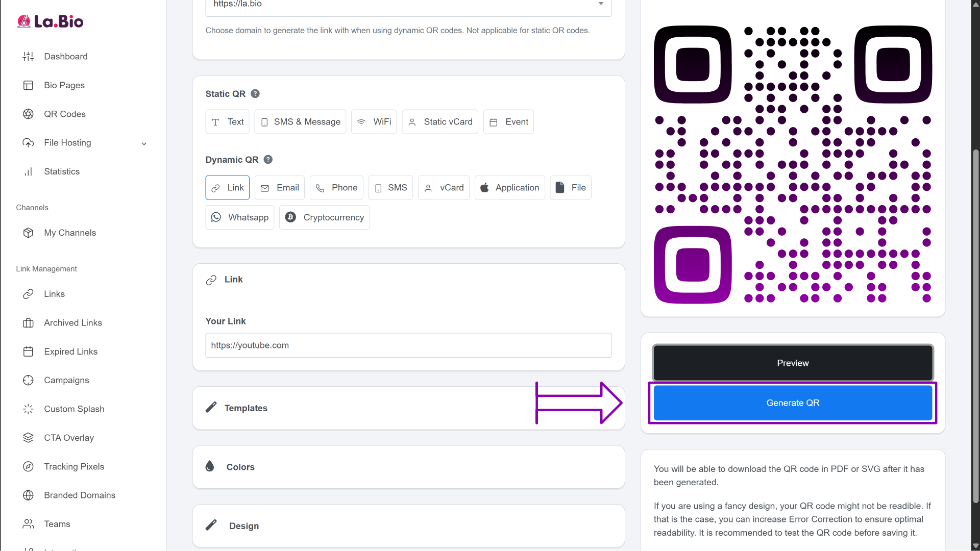Open Bio Pages sidebar item
This screenshot has height=551, width=980.
tap(64, 85)
